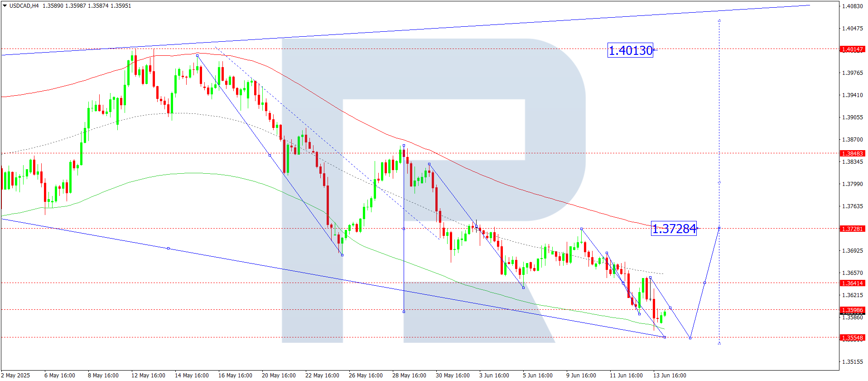Click the 28 May 16:00 time label

pyautogui.click(x=409, y=375)
